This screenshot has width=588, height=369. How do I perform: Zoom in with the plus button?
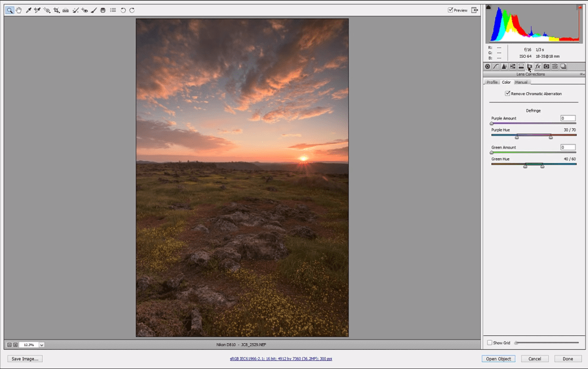(x=15, y=345)
